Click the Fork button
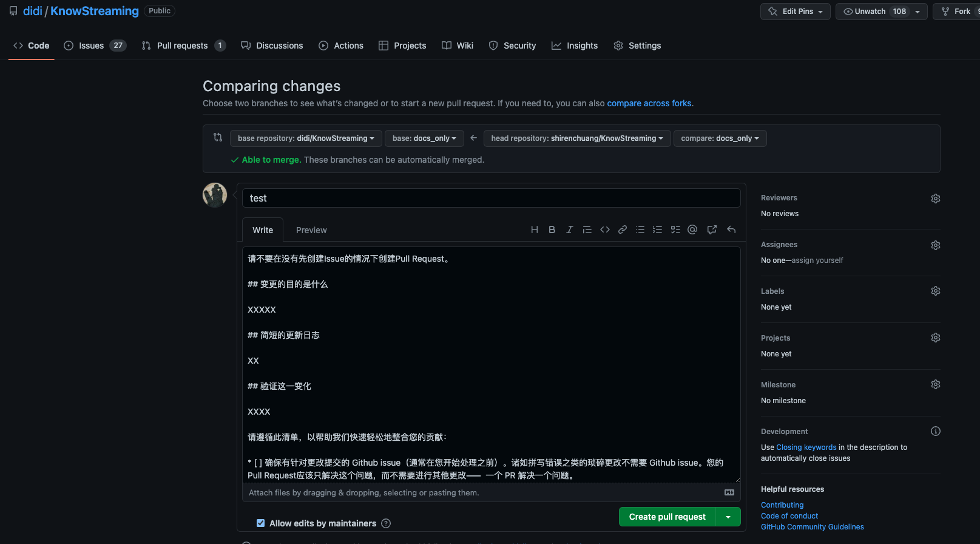 pos(958,12)
